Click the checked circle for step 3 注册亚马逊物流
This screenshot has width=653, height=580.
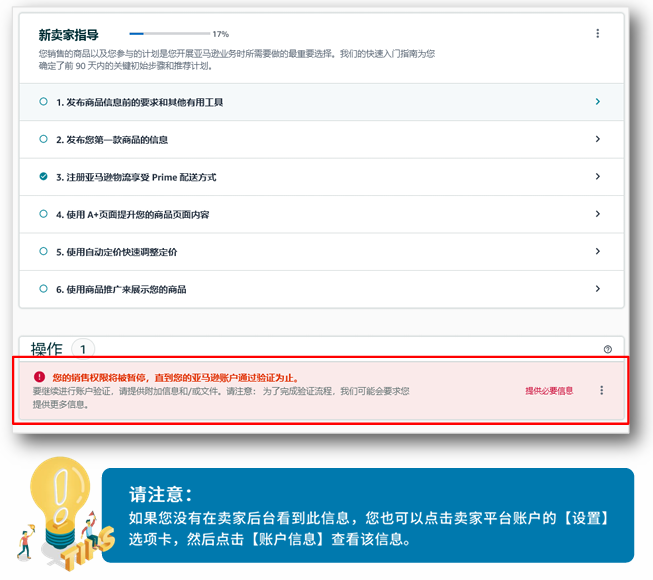[x=43, y=177]
